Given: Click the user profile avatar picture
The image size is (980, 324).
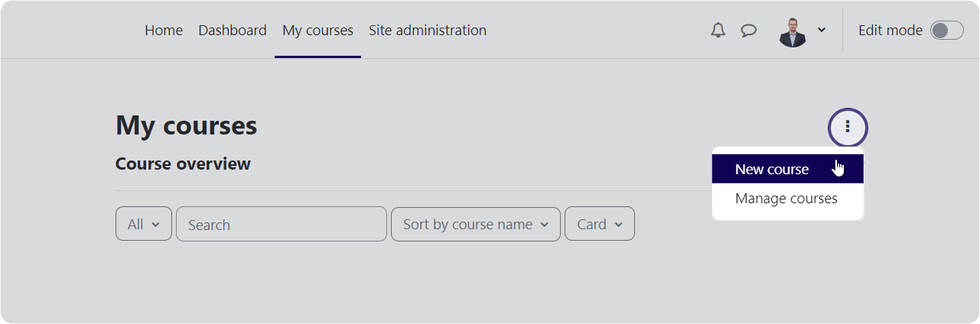Looking at the screenshot, I should coord(793,31).
